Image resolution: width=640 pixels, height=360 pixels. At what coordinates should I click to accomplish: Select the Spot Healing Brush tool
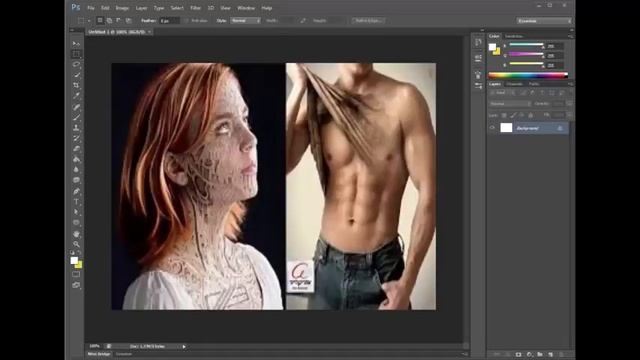[x=76, y=107]
